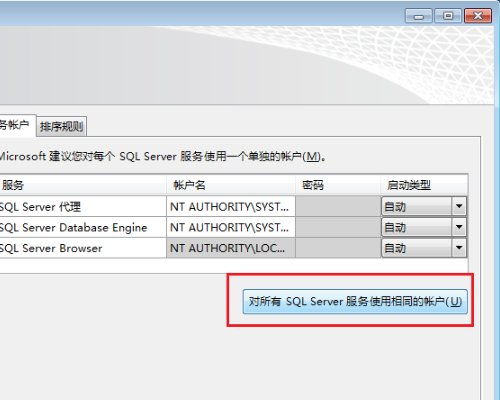The width and height of the screenshot is (500, 400).
Task: Click the 密码 column header
Action: click(338, 185)
